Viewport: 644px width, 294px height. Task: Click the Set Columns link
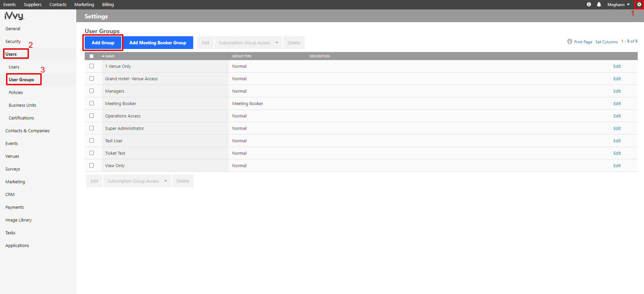607,42
